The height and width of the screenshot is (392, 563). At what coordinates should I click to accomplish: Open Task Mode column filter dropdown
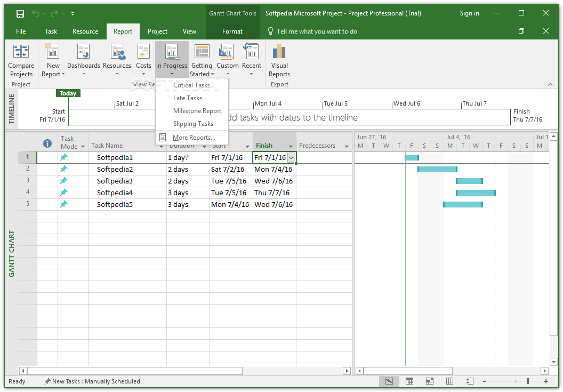[x=83, y=147]
